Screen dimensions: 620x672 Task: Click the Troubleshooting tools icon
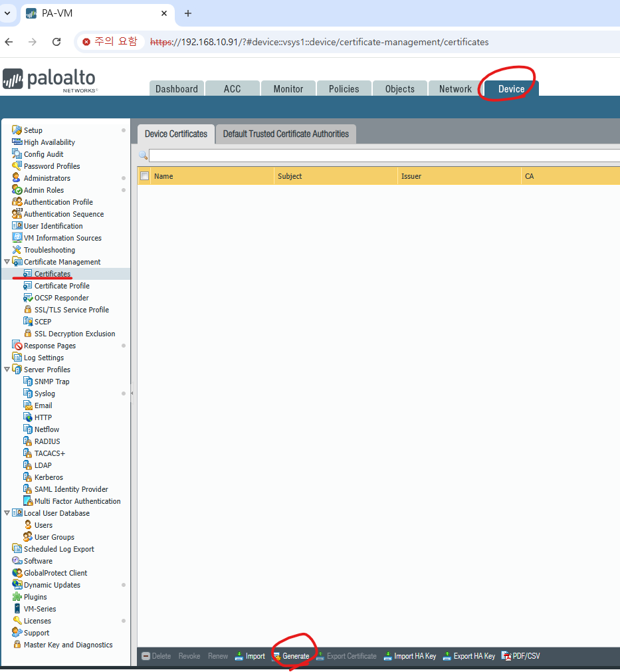[17, 249]
